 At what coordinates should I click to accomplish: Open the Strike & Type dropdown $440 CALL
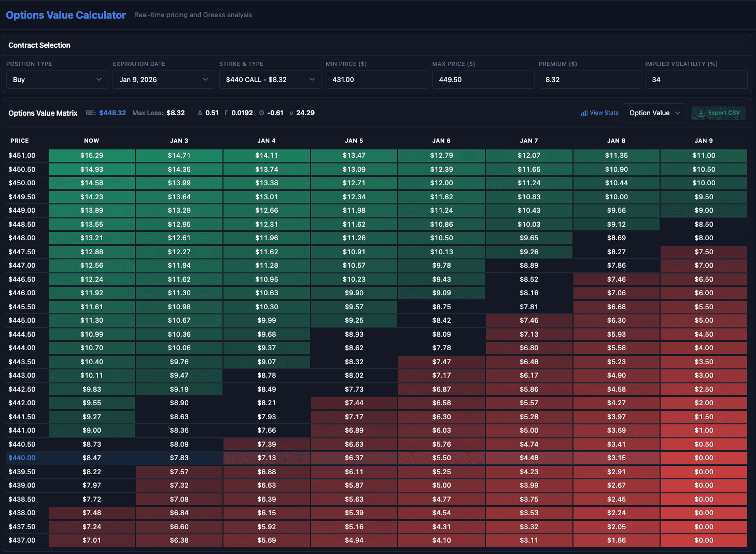click(x=270, y=79)
